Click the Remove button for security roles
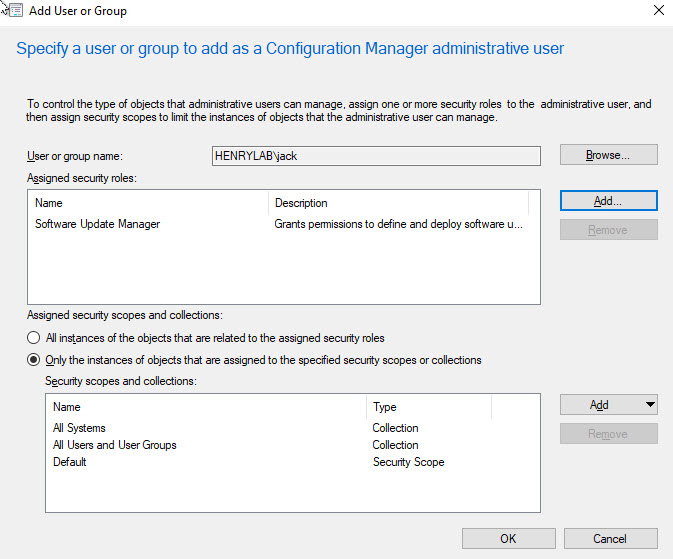The width and height of the screenshot is (673, 559). click(x=608, y=230)
